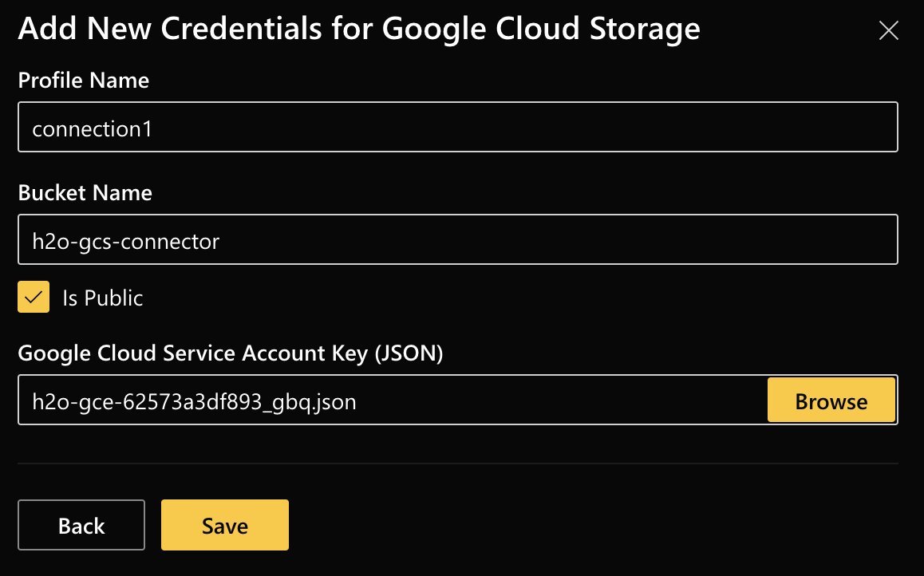Click the Bucket Name label

click(x=85, y=193)
